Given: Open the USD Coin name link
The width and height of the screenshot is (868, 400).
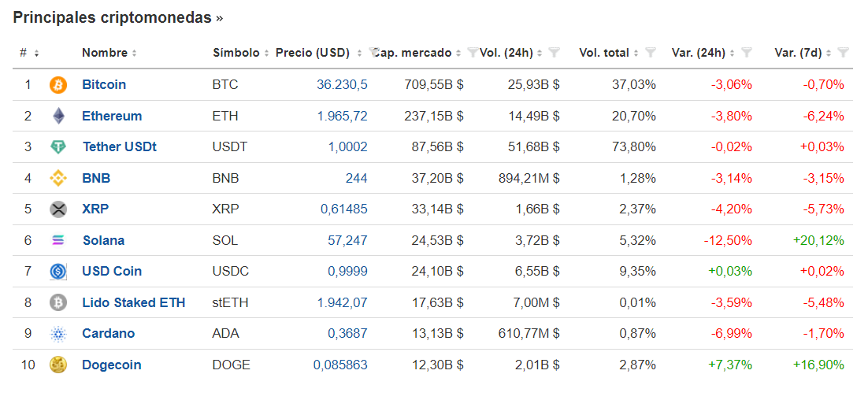Looking at the screenshot, I should click(x=112, y=271).
